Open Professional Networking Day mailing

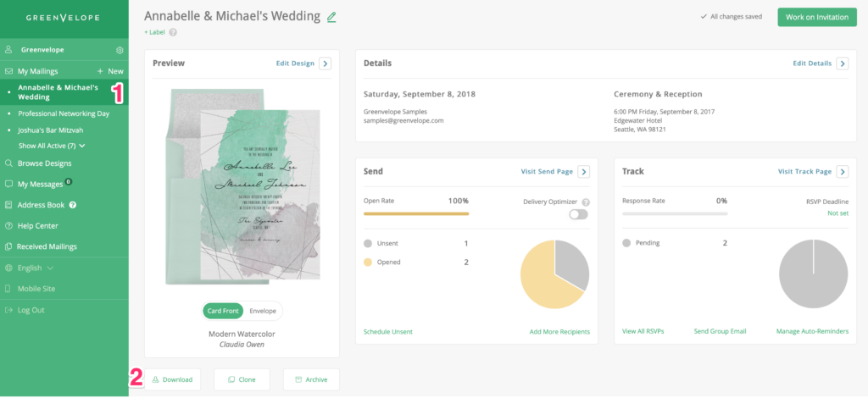point(64,113)
